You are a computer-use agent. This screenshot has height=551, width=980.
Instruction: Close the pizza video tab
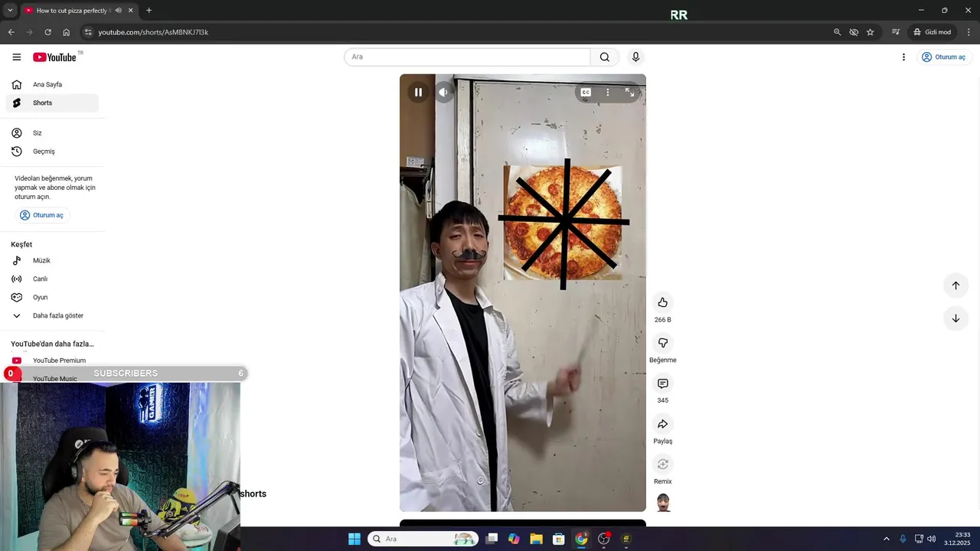point(130,11)
